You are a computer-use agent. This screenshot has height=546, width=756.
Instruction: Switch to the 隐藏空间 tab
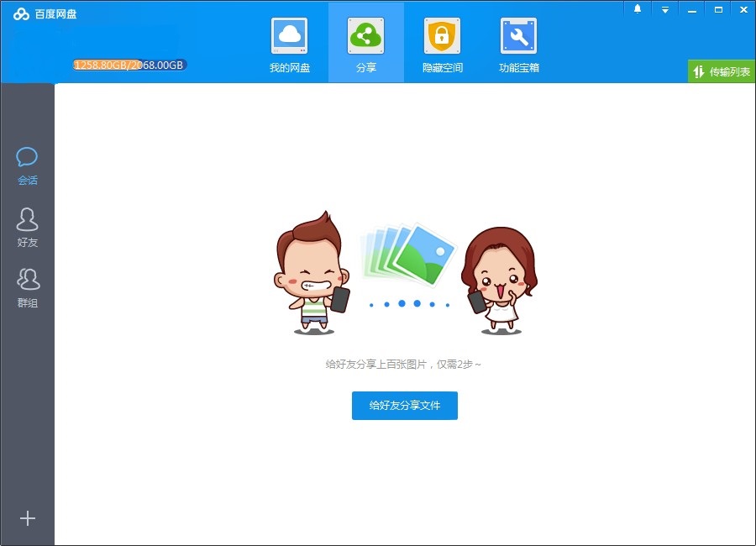pyautogui.click(x=441, y=44)
